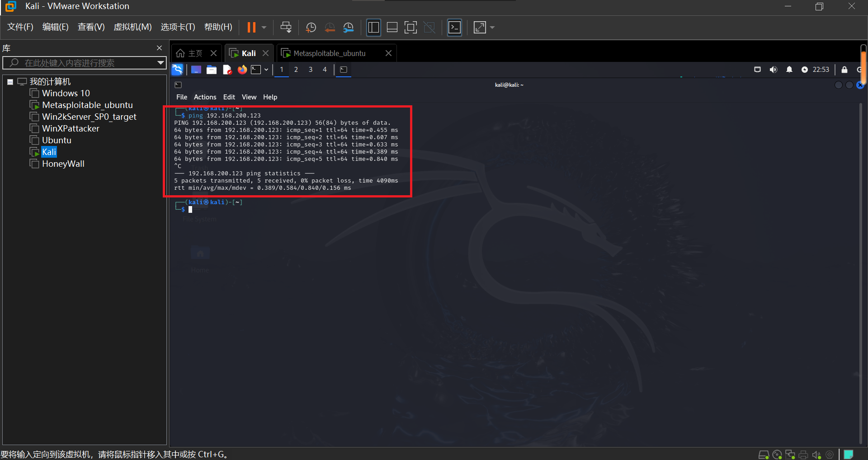Toggle the thumbnail bar view
Image resolution: width=868 pixels, height=460 pixels.
coord(392,28)
